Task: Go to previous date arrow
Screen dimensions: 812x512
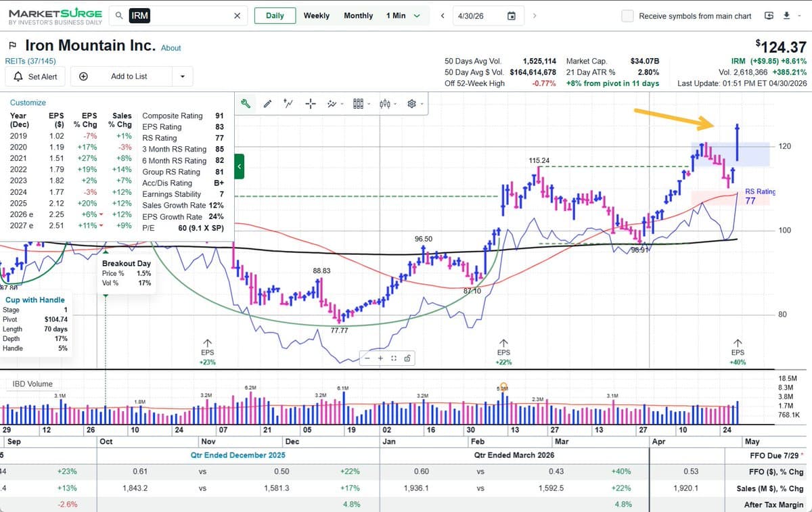Action: point(442,16)
